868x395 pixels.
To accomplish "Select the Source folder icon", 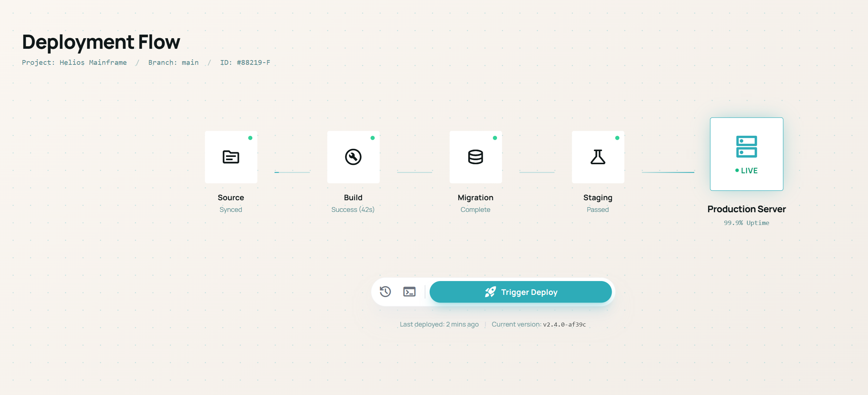I will pyautogui.click(x=231, y=157).
